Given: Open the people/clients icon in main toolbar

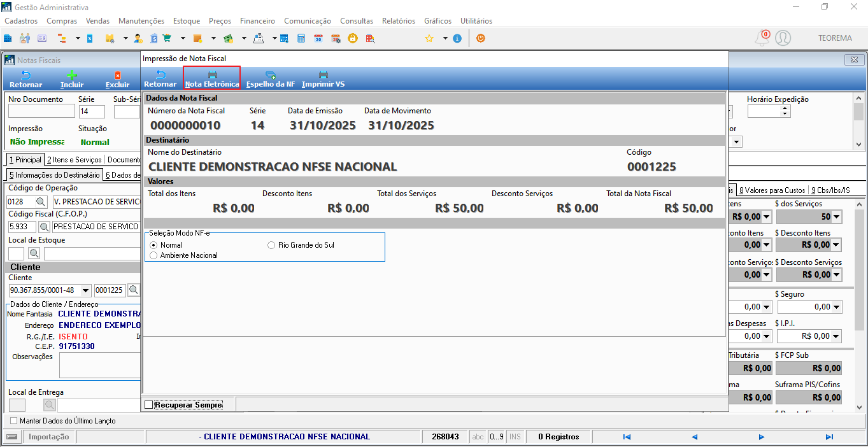Looking at the screenshot, I should pos(25,38).
